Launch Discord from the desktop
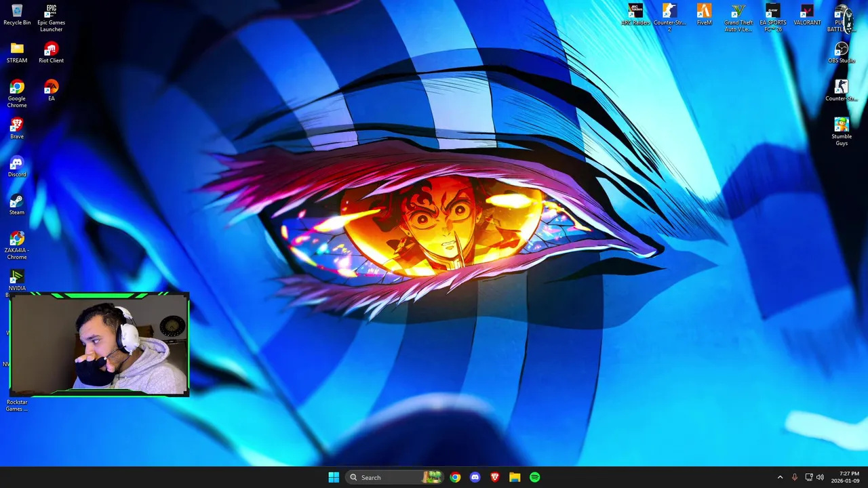Screen dimensions: 868x488 click(17, 167)
